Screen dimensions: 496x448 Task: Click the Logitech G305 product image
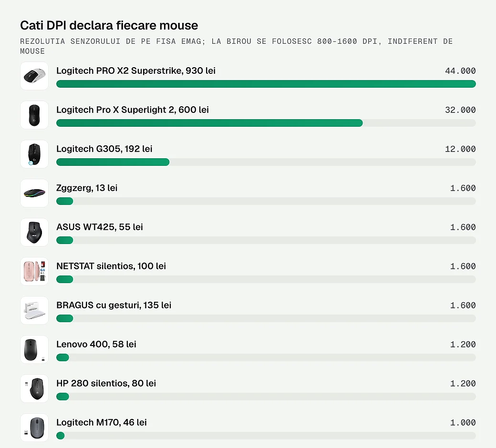pos(34,154)
